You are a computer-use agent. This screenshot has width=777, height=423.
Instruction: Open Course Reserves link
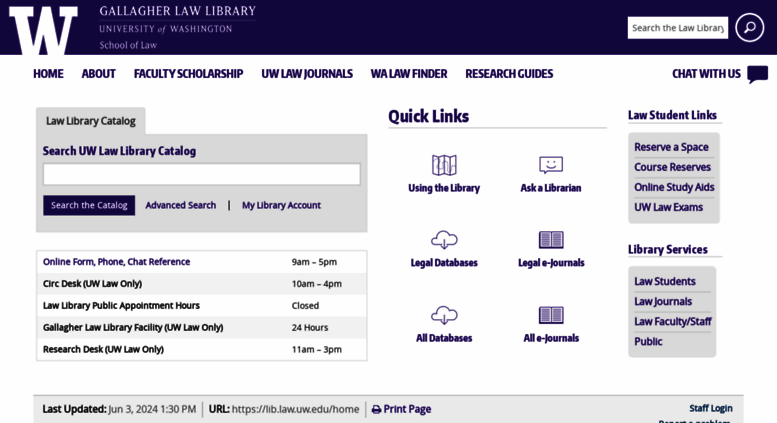click(x=672, y=167)
